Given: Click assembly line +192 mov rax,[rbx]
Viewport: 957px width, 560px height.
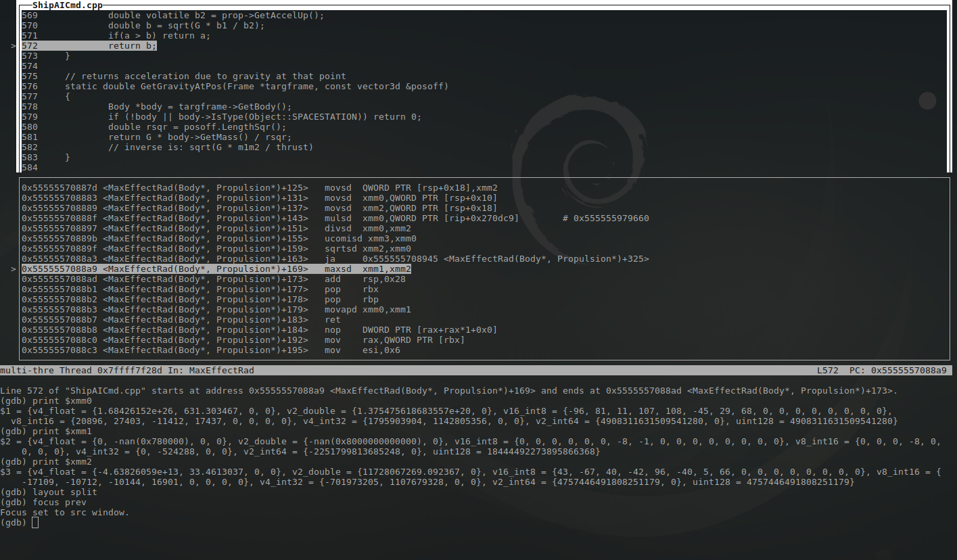Looking at the screenshot, I should 243,340.
